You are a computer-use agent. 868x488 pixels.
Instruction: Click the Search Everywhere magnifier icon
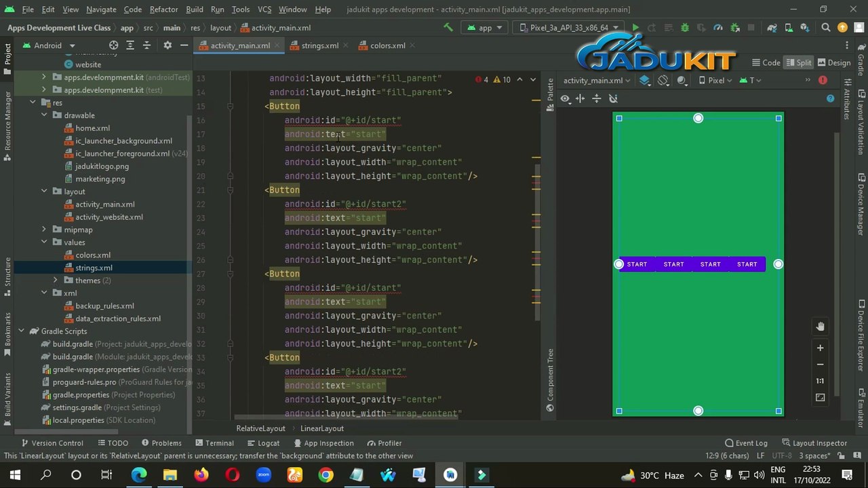click(826, 28)
